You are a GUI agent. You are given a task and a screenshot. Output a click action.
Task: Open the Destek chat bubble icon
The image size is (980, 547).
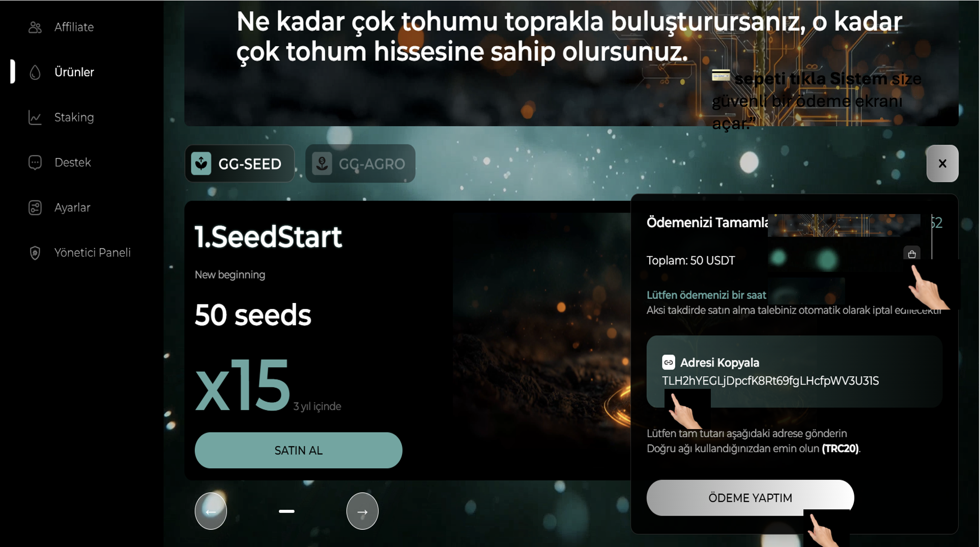[x=35, y=163]
